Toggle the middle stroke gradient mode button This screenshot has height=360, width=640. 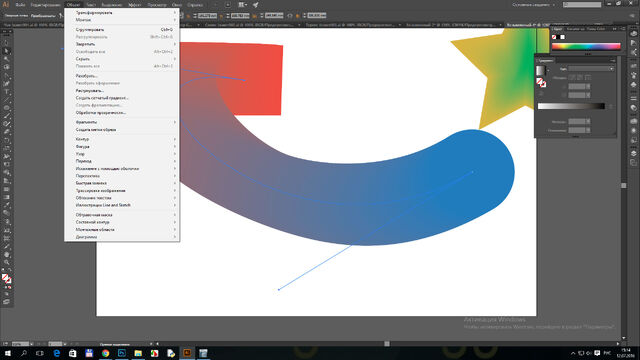580,77
